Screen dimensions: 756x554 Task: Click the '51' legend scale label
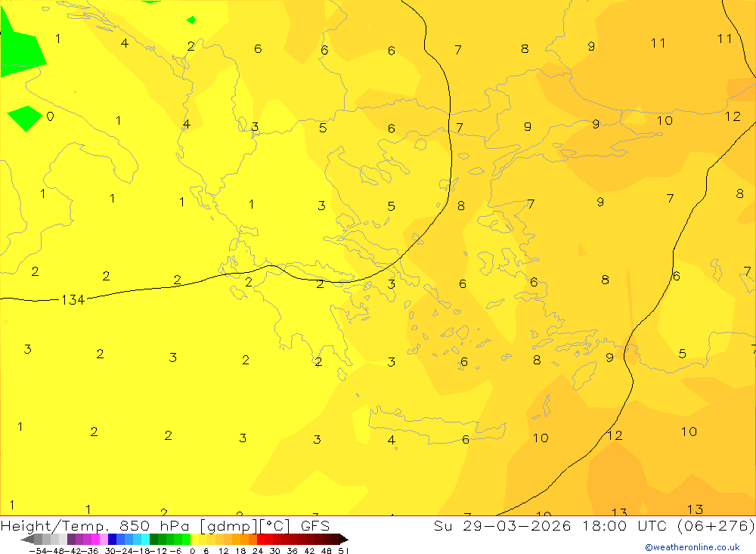342,551
